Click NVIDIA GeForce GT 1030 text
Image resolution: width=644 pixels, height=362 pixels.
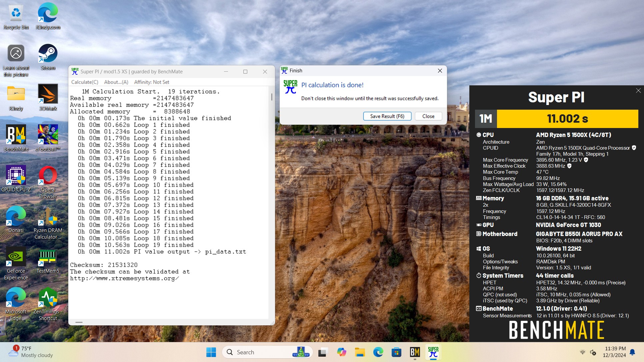(568, 225)
